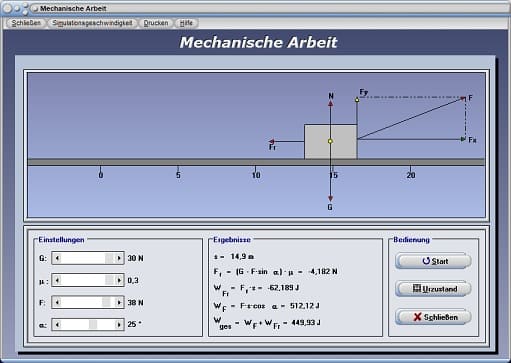
Task: Click the scale label '20' on the track
Action: tap(411, 175)
